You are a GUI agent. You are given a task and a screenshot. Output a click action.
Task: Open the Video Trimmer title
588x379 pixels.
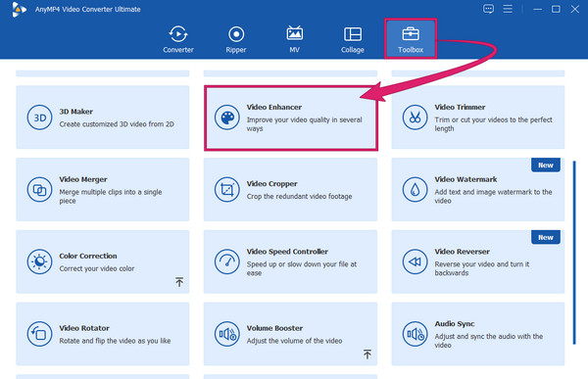tap(460, 107)
